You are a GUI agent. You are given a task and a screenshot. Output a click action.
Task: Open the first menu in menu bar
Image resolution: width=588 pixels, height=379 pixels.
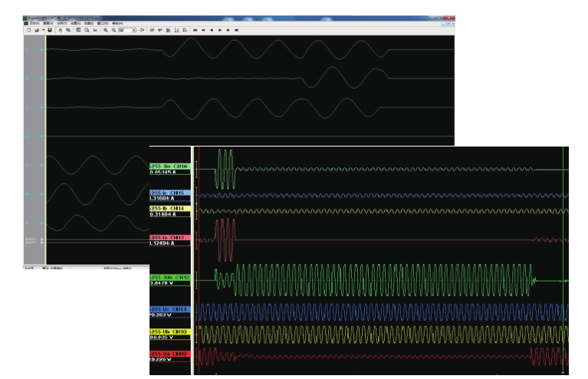[34, 23]
